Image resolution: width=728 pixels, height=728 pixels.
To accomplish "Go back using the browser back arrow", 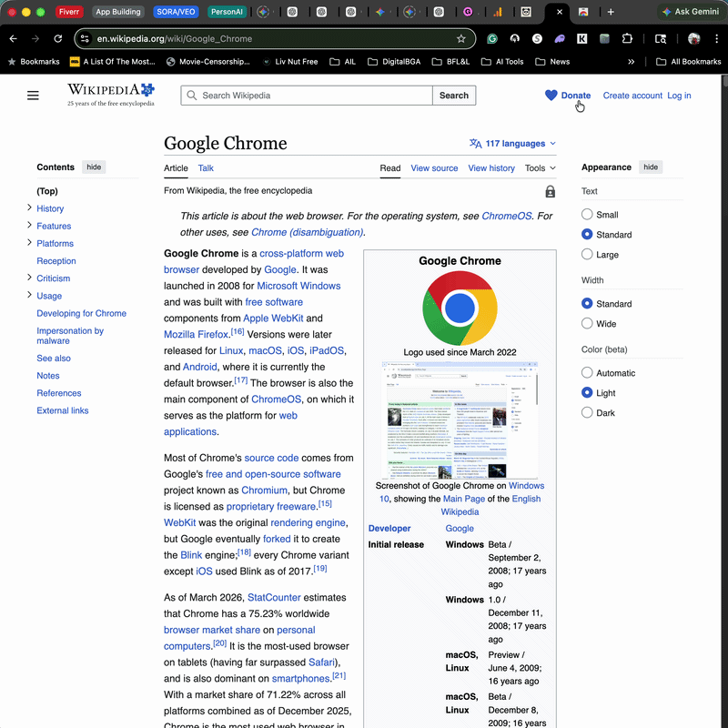I will [13, 38].
